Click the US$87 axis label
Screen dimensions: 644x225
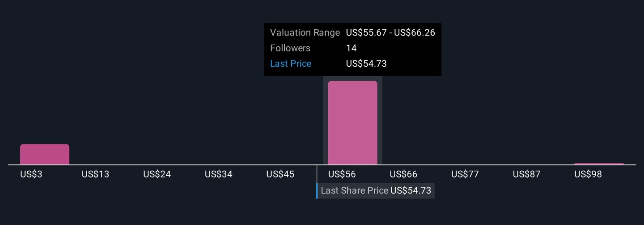click(527, 174)
